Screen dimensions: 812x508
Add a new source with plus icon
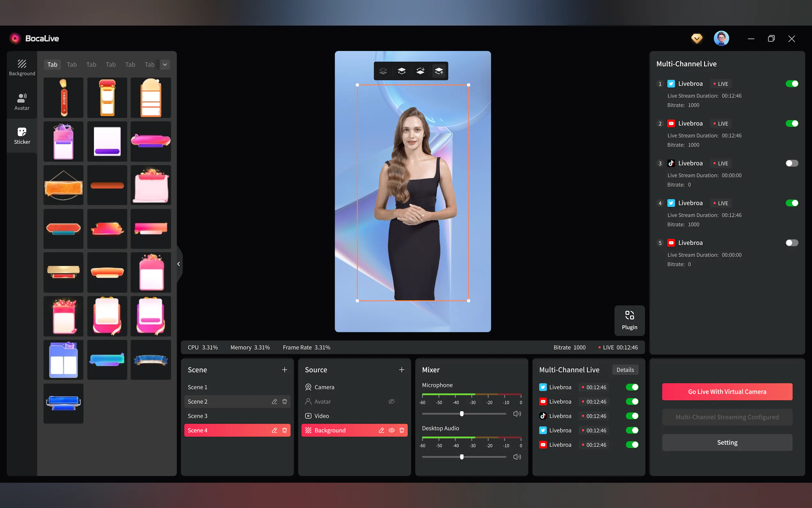coord(402,369)
